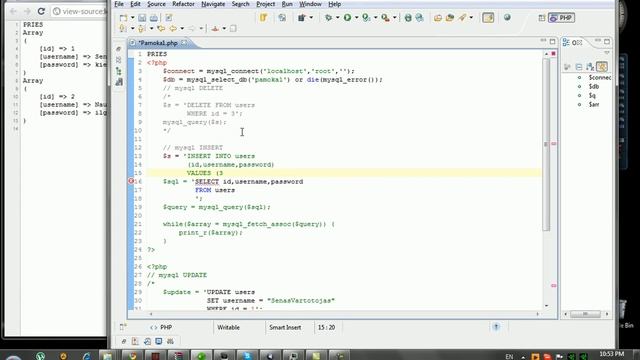Select the Pamoka1.php editor tab
The width and height of the screenshot is (640, 360).
coord(157,43)
